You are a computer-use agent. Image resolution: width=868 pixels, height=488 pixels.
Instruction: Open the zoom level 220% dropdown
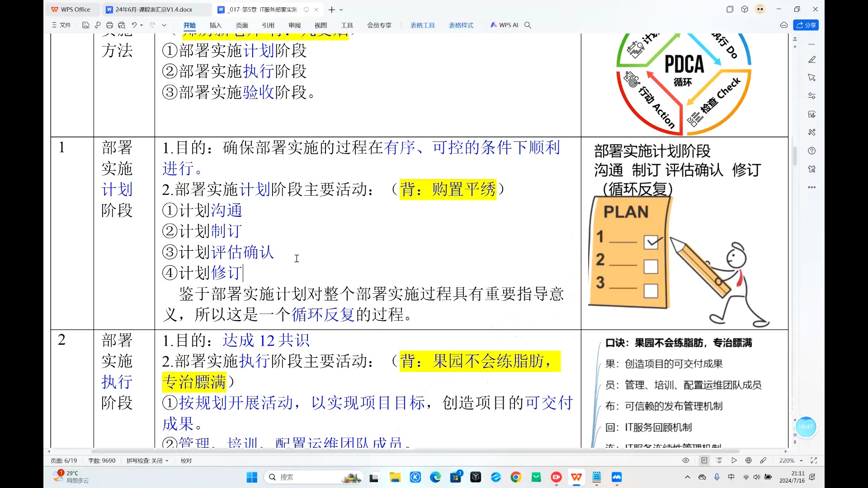pyautogui.click(x=802, y=460)
